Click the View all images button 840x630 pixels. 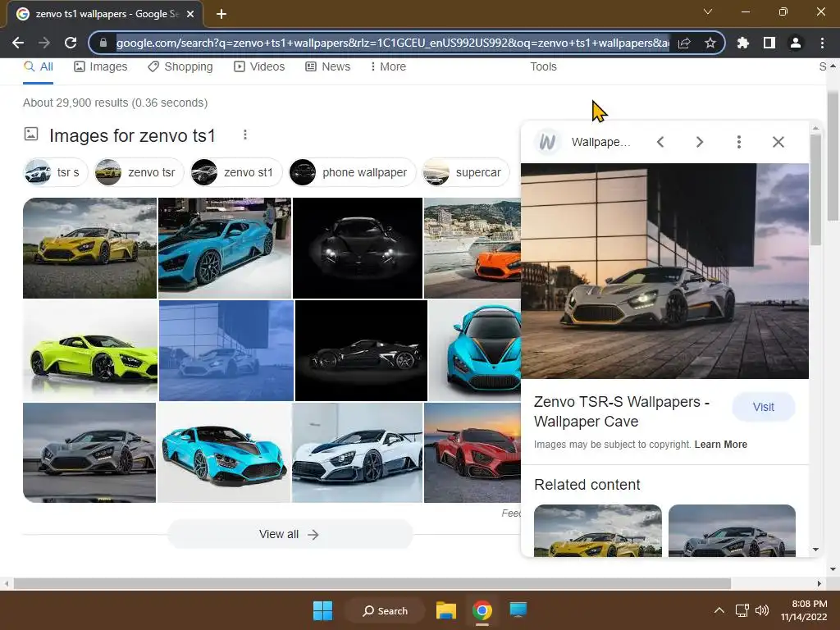tap(290, 534)
